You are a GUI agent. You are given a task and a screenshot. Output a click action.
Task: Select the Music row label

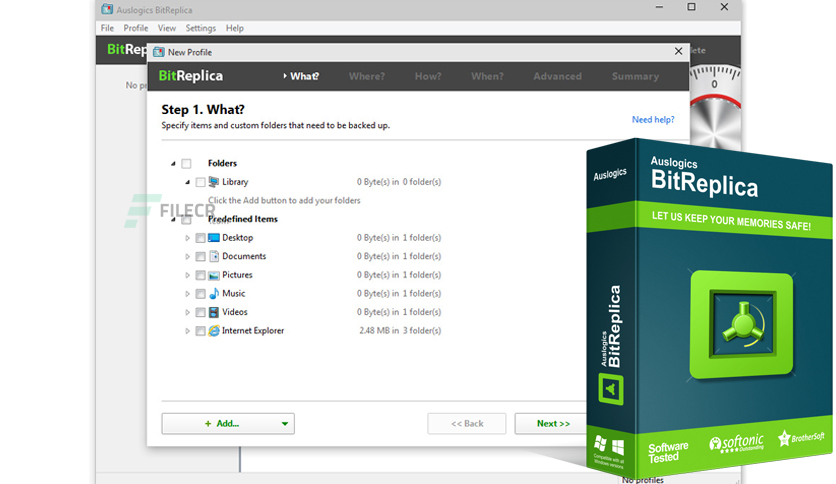click(234, 294)
